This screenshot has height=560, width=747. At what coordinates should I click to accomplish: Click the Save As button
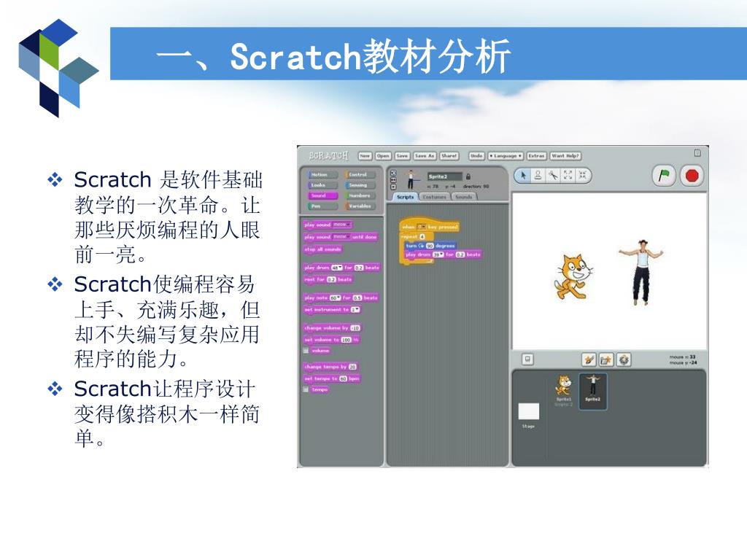425,156
